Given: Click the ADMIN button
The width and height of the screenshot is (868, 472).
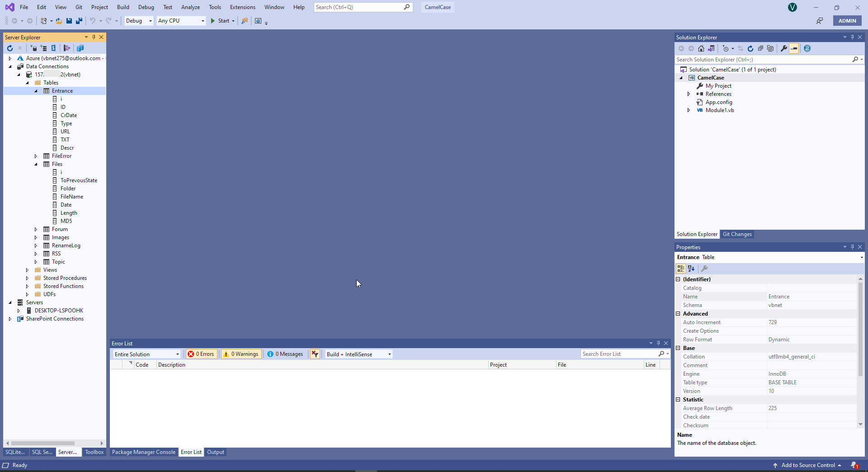Looking at the screenshot, I should point(847,21).
